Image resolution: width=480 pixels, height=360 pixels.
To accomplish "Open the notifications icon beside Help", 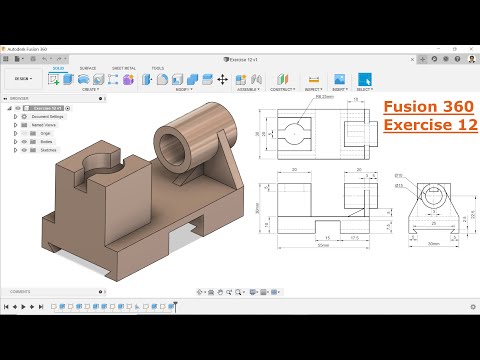I will click(446, 59).
